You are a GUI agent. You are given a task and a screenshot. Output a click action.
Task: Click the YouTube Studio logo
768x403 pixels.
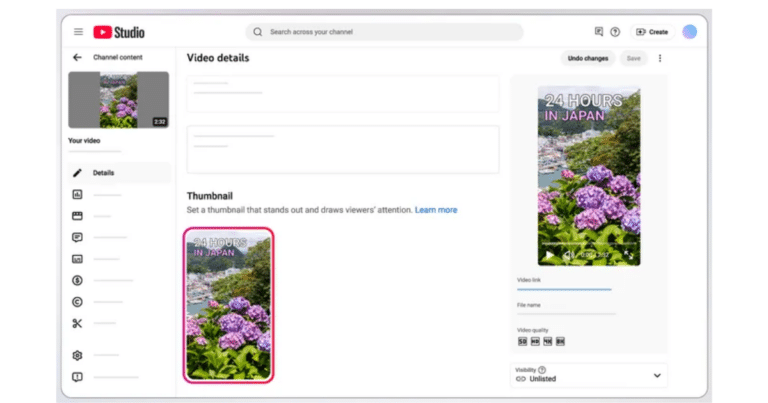[x=119, y=32]
